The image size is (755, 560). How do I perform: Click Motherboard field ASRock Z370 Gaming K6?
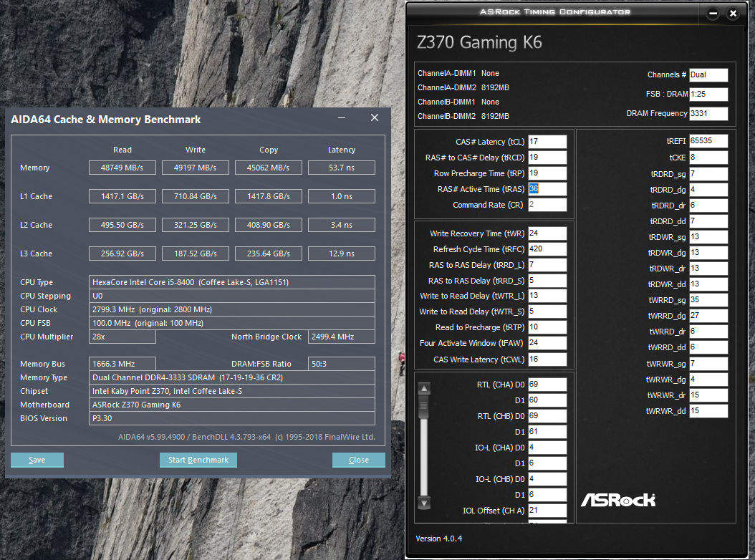232,405
